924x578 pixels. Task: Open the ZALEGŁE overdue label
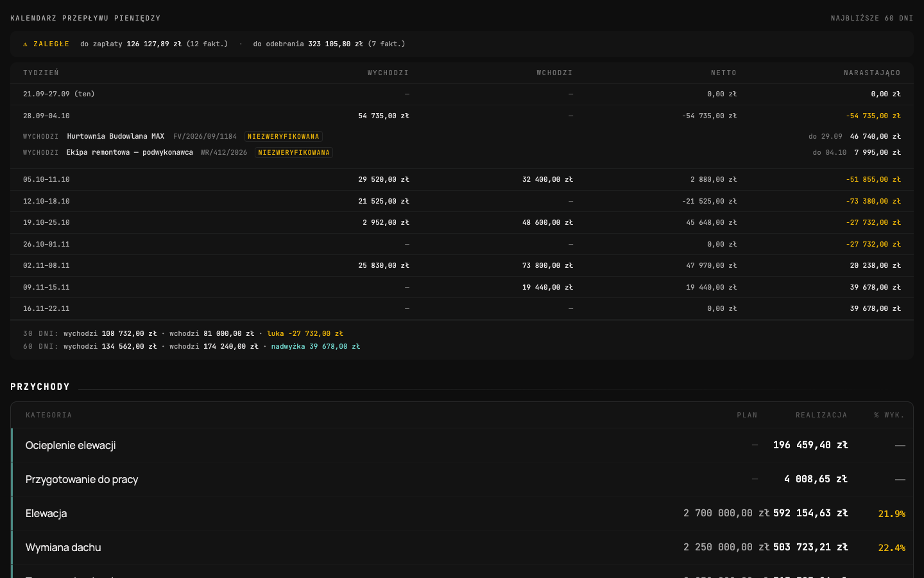[51, 44]
